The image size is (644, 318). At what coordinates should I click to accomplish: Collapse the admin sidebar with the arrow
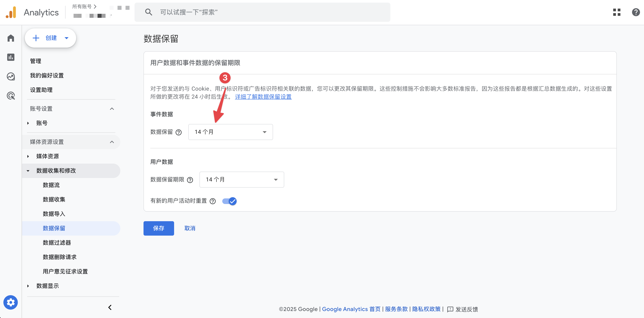(x=110, y=307)
